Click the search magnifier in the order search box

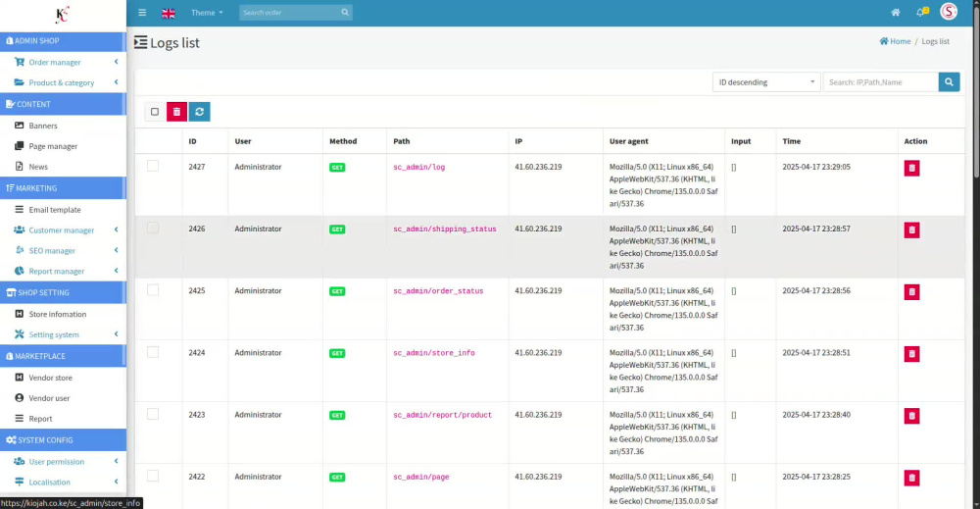pyautogui.click(x=345, y=13)
